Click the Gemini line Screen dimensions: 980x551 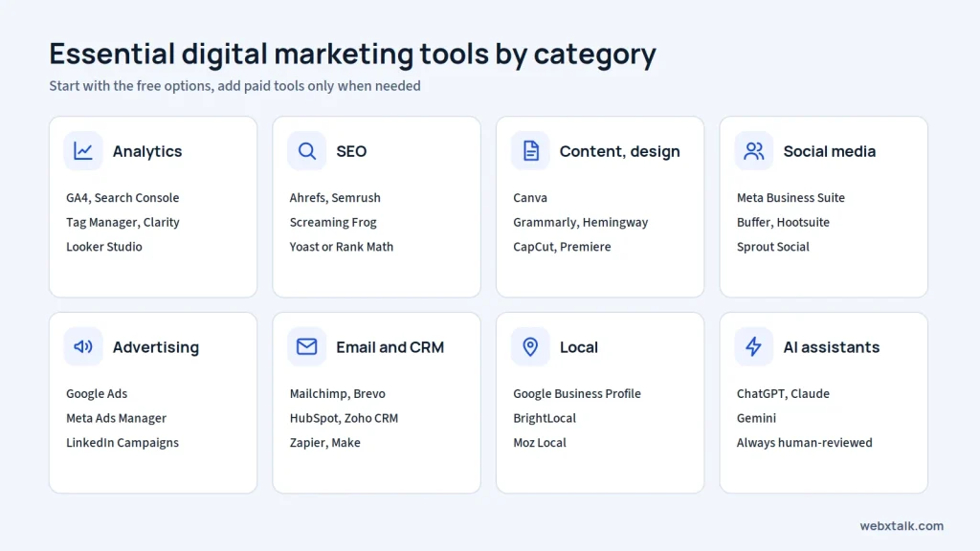click(x=756, y=418)
